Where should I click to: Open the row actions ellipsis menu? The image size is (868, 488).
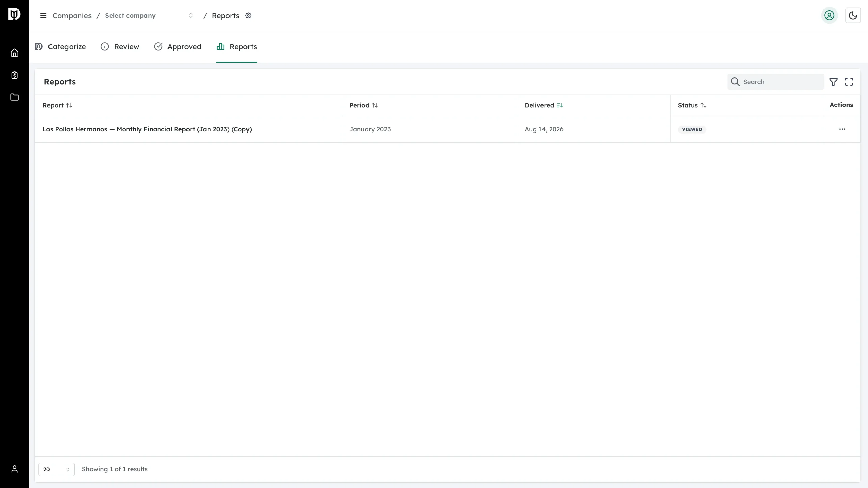coord(842,129)
